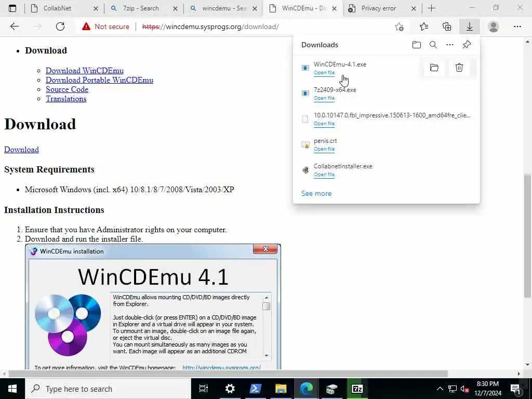Click the WinCDEmu-4.1.exe file icon
Image resolution: width=532 pixels, height=399 pixels.
tap(305, 68)
